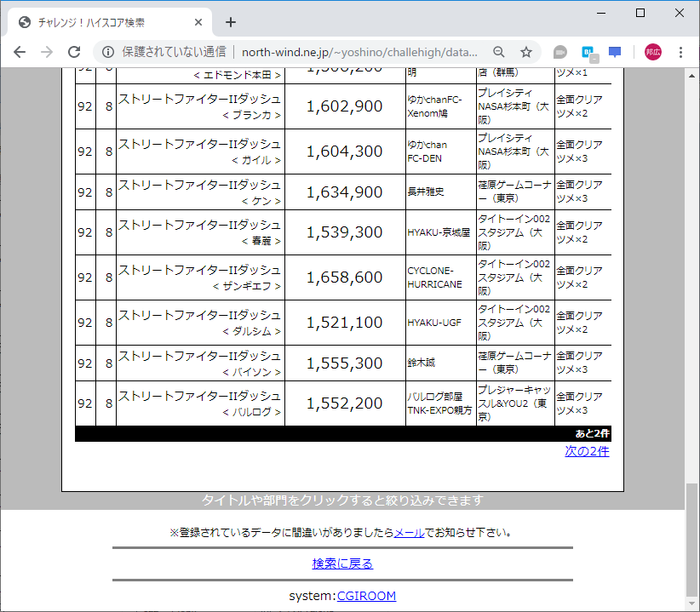This screenshot has width=700, height=612.
Task: Click player name CYCLONE-HURRICANE
Action: click(434, 277)
